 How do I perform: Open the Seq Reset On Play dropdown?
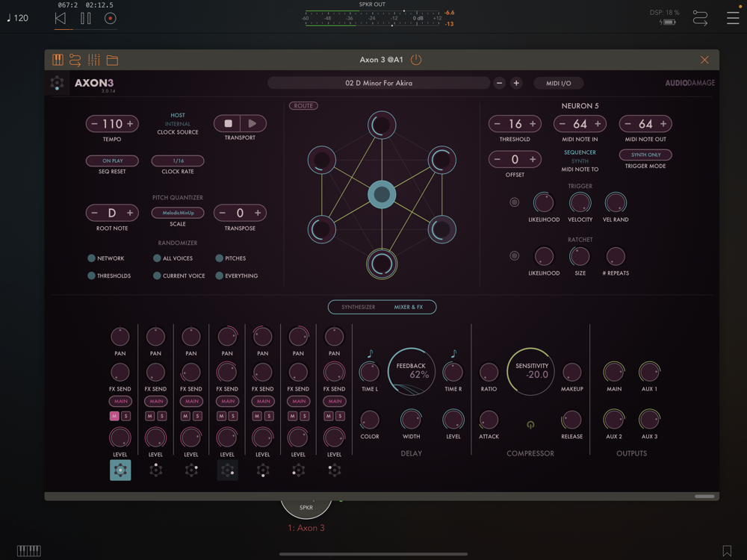click(x=112, y=161)
